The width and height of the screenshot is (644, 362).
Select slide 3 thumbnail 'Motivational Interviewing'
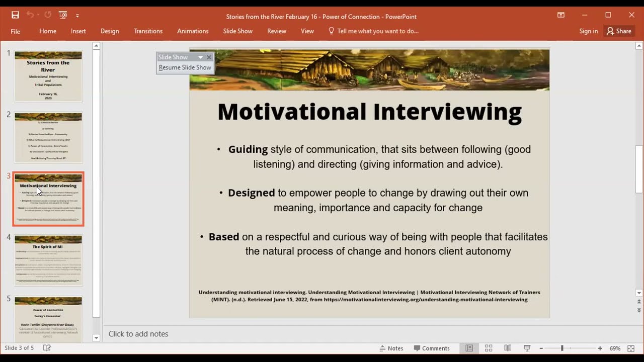coord(48,199)
